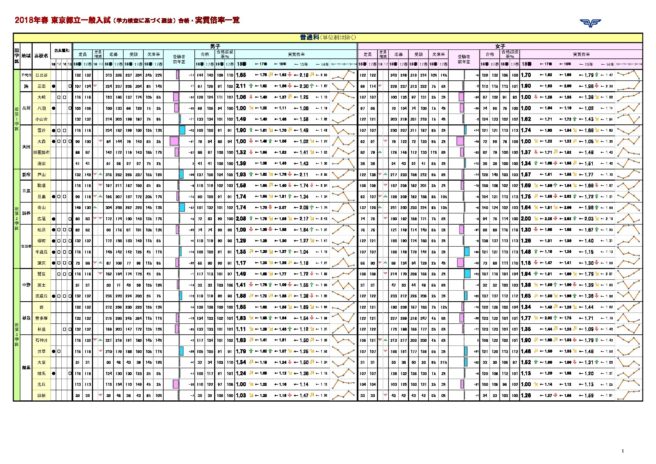Click the boys' bold ratio 2.11

(x=241, y=86)
